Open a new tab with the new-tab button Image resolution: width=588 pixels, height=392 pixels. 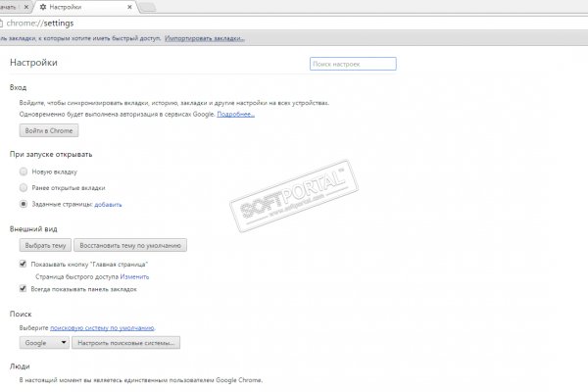pos(148,7)
